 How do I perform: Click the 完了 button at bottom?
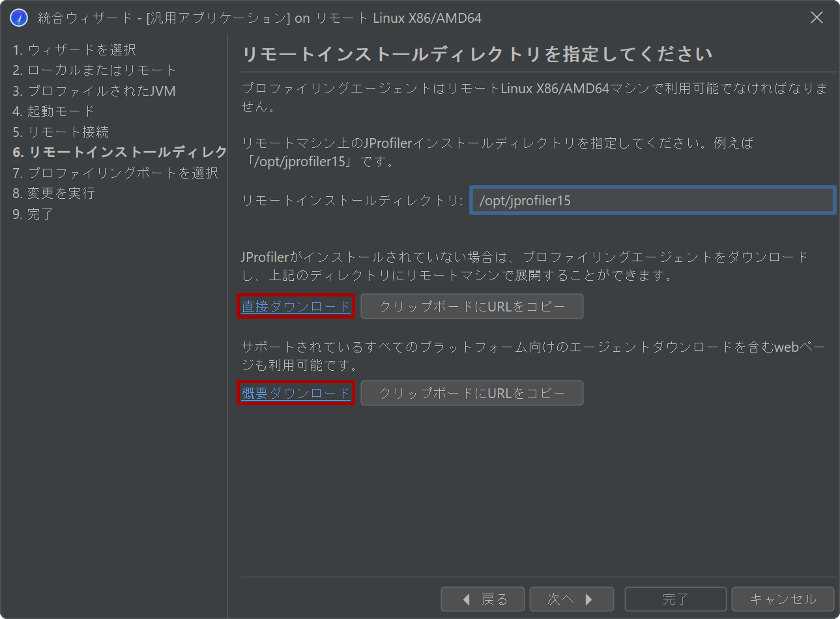[x=675, y=599]
